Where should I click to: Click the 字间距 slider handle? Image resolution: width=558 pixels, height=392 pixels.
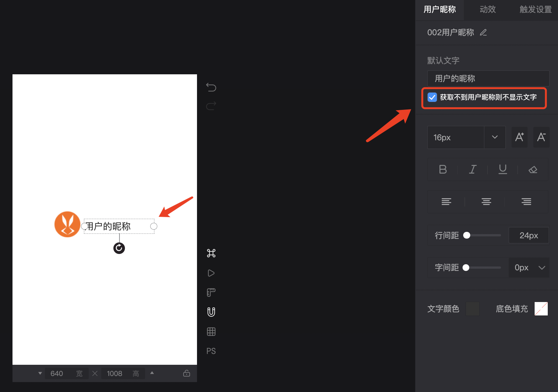point(466,267)
